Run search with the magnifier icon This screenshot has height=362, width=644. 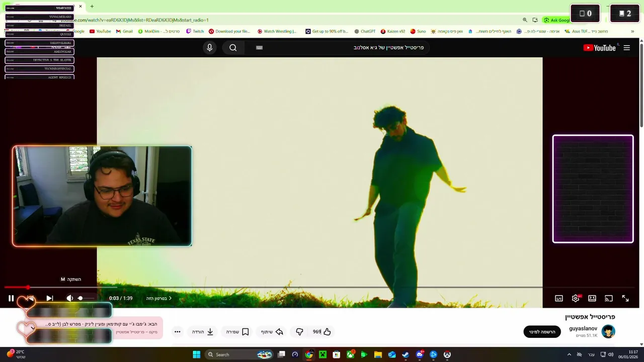pos(233,48)
